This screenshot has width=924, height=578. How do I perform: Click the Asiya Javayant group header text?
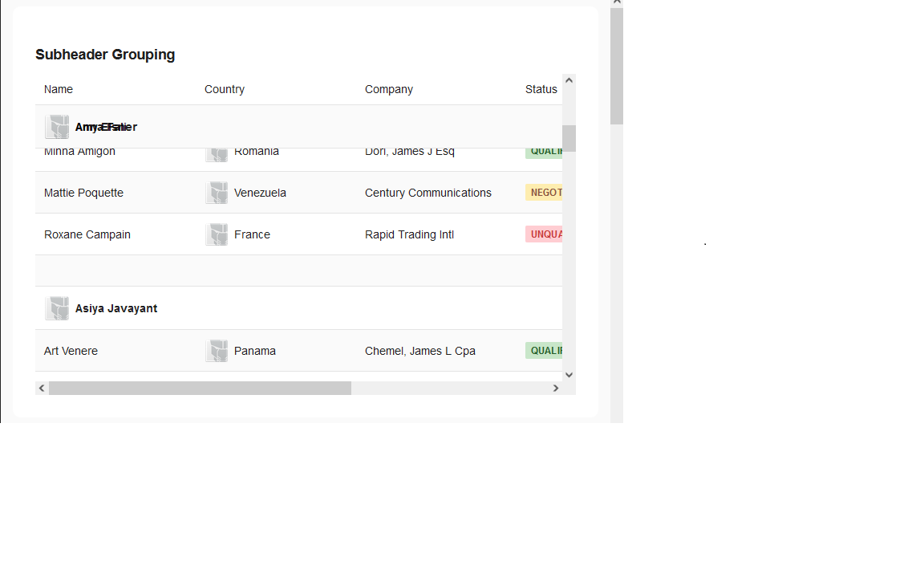pos(116,308)
